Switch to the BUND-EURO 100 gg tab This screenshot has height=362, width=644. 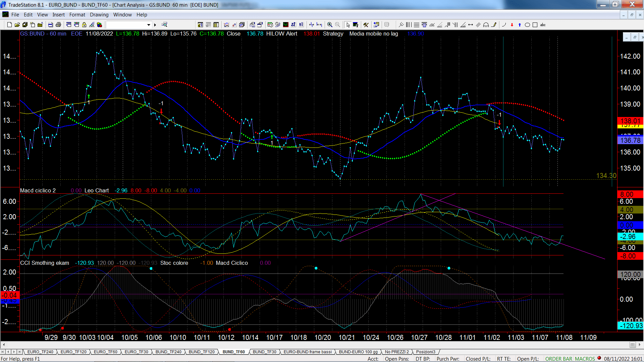pyautogui.click(x=358, y=352)
